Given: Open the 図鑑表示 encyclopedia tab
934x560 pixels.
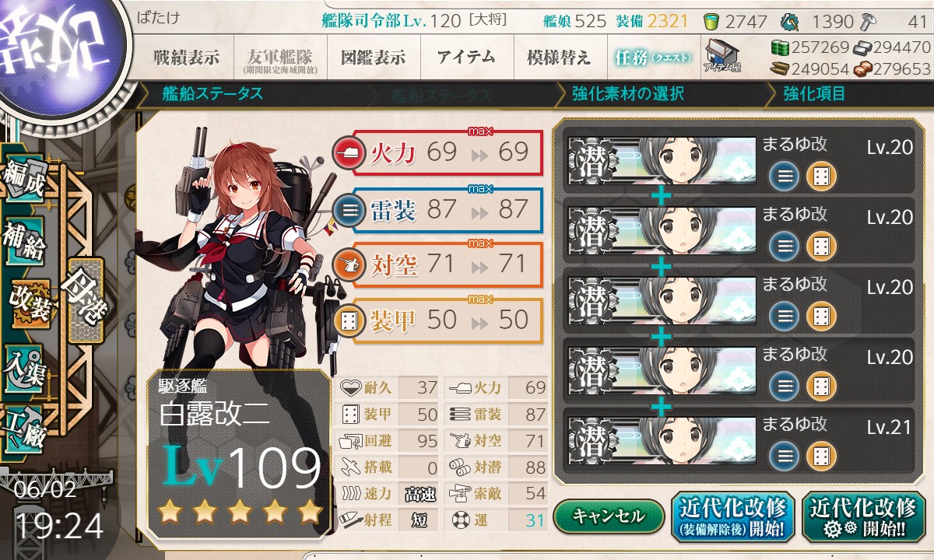Looking at the screenshot, I should [373, 57].
